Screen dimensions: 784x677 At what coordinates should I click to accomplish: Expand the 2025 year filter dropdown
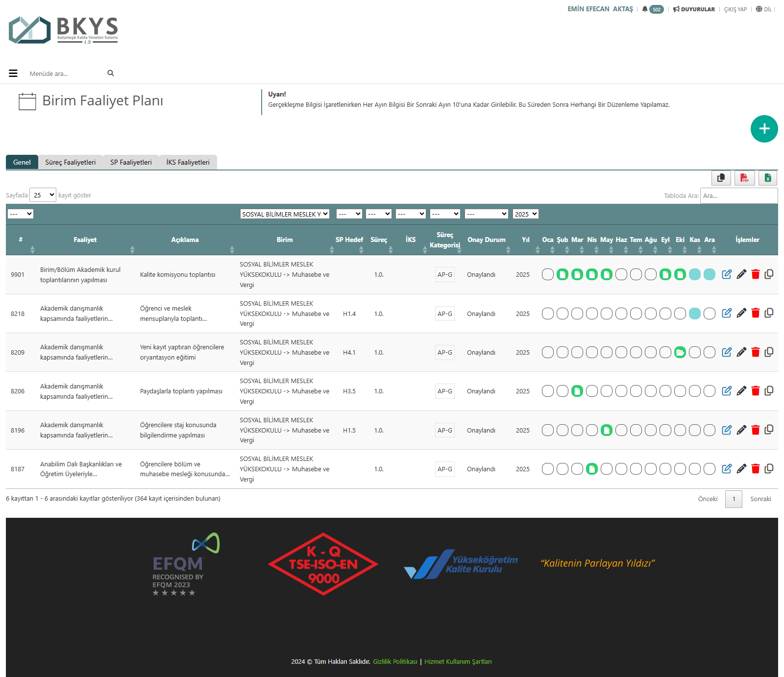coord(525,214)
